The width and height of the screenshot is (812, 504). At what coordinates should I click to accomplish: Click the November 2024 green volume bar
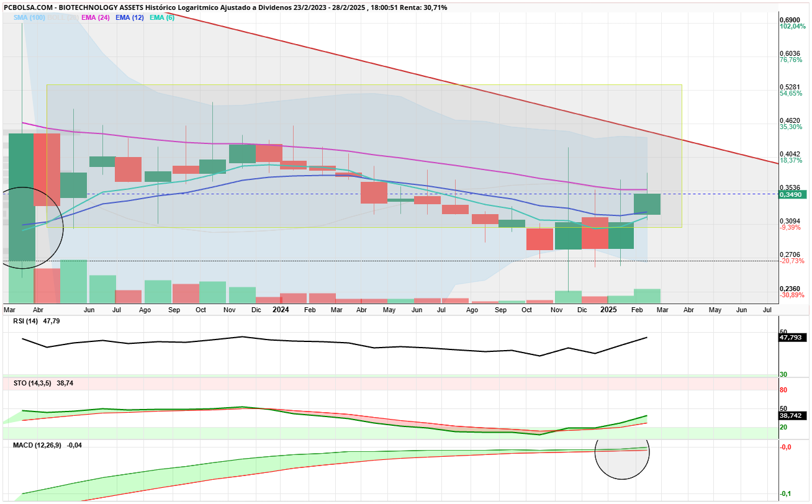point(568,297)
